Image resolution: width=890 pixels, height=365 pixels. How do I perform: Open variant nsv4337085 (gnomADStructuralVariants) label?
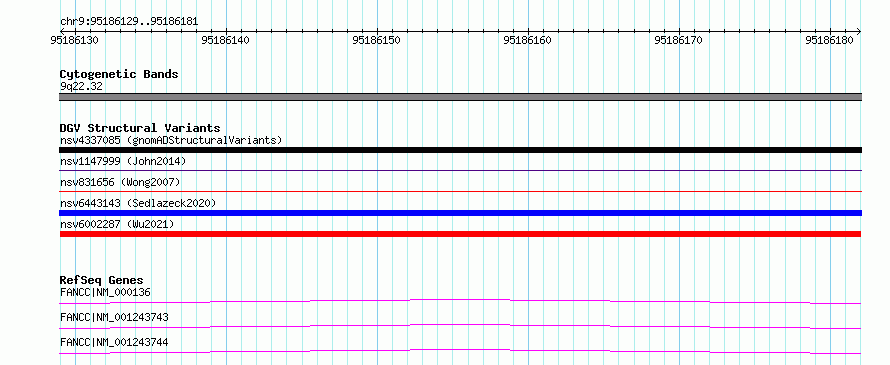(171, 140)
